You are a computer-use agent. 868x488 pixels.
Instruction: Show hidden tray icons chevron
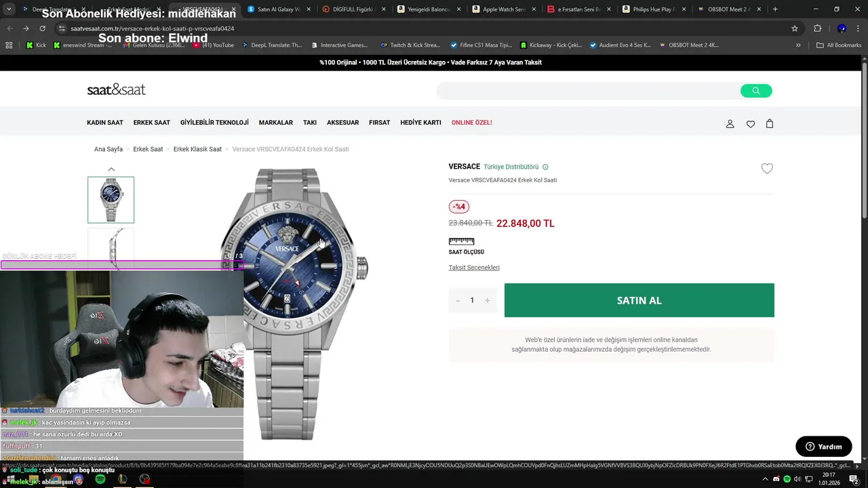(766, 479)
